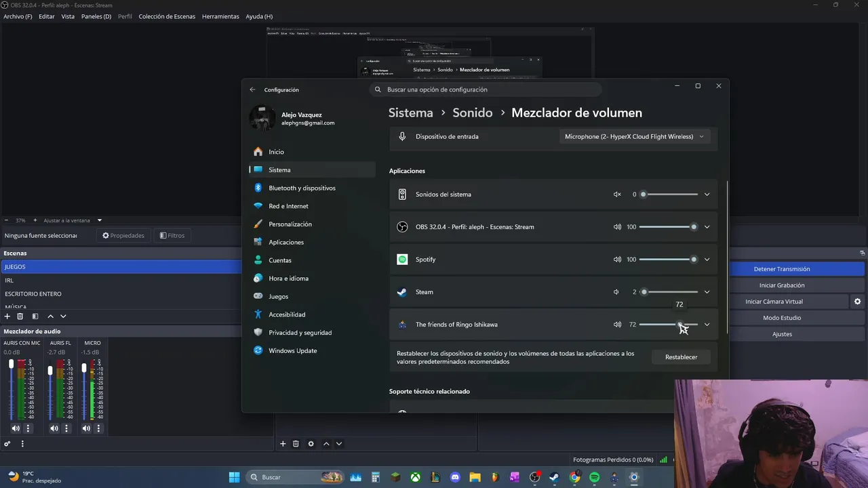Go to Sonido breadcrumb link
The width and height of the screenshot is (868, 488).
click(x=473, y=113)
